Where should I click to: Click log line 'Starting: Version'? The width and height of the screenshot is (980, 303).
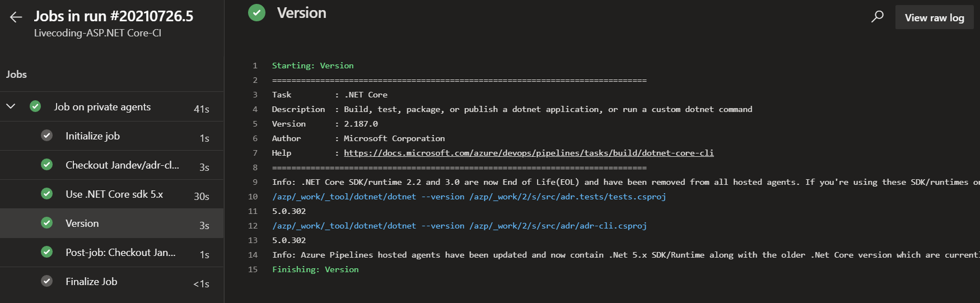(312, 66)
